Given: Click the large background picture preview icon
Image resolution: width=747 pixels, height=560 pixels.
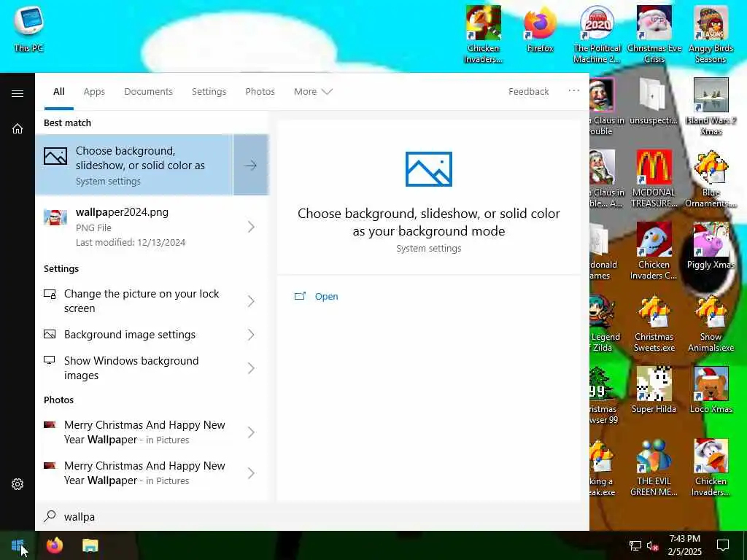Looking at the screenshot, I should [x=429, y=169].
